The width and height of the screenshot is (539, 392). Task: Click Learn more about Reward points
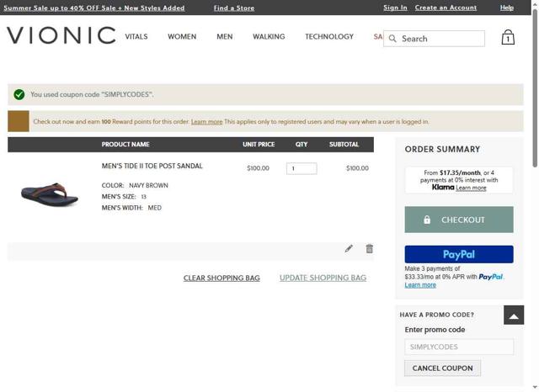[x=206, y=121]
